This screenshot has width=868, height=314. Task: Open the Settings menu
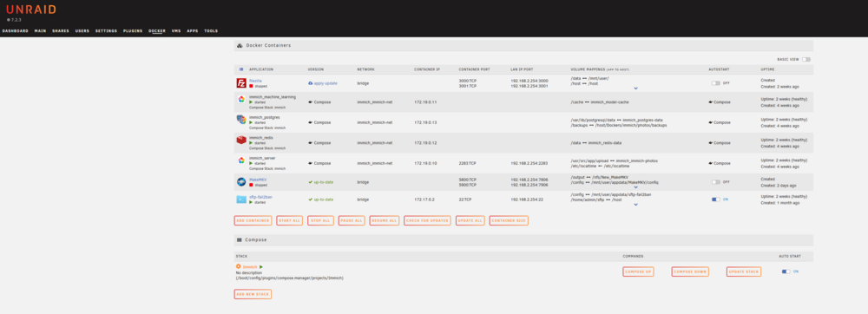point(106,31)
